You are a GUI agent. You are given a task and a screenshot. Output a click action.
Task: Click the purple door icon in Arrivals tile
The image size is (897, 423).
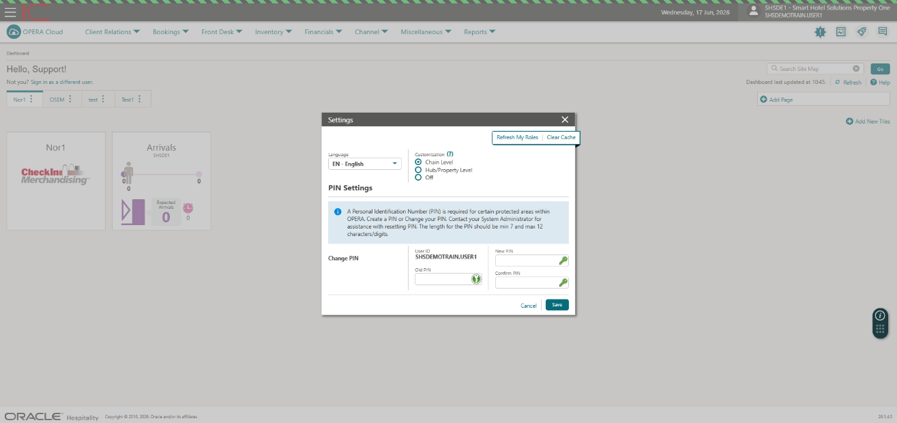pos(133,212)
